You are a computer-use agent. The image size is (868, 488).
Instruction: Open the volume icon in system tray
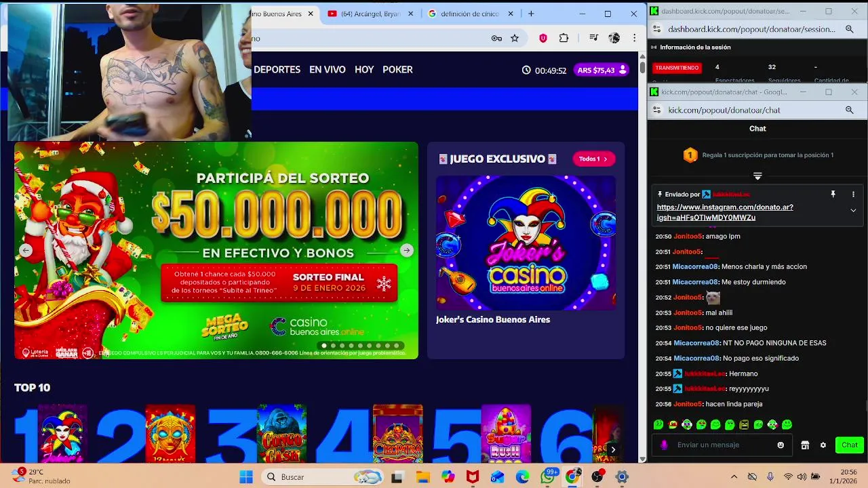click(x=801, y=476)
